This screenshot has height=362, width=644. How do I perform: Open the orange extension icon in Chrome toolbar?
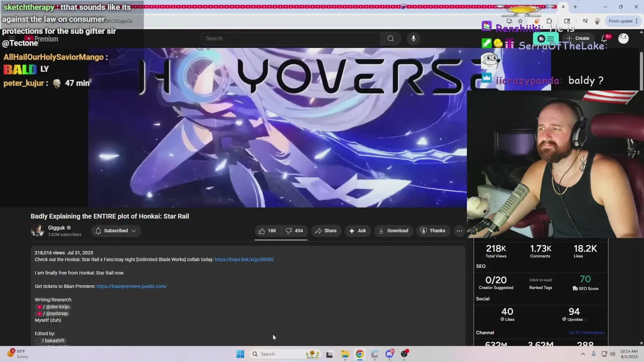click(x=538, y=21)
